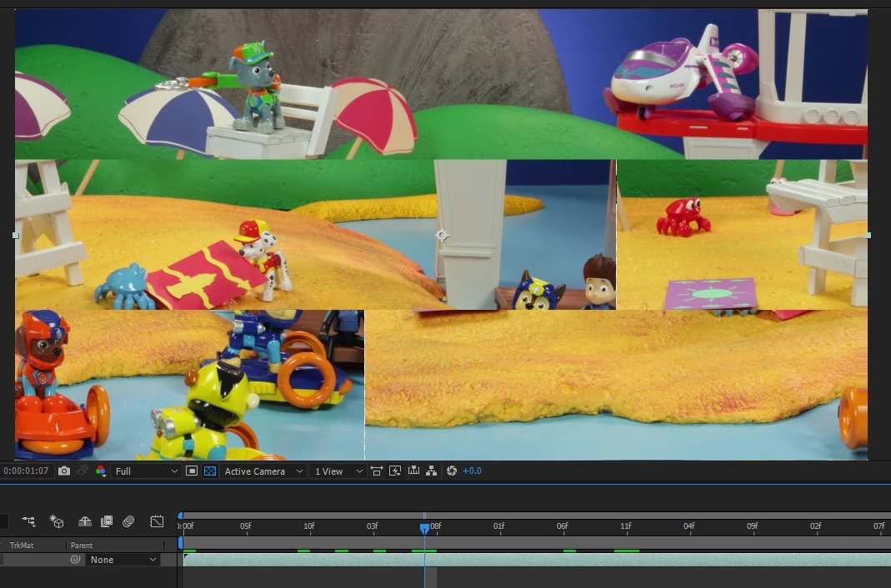This screenshot has height=588, width=891.
Task: Click the Reset Exposure aperture icon
Action: pos(452,471)
